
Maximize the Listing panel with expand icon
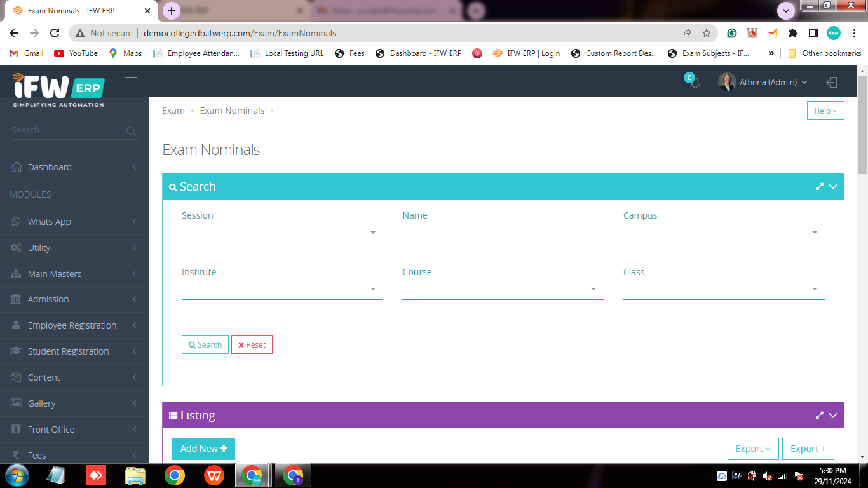point(820,416)
